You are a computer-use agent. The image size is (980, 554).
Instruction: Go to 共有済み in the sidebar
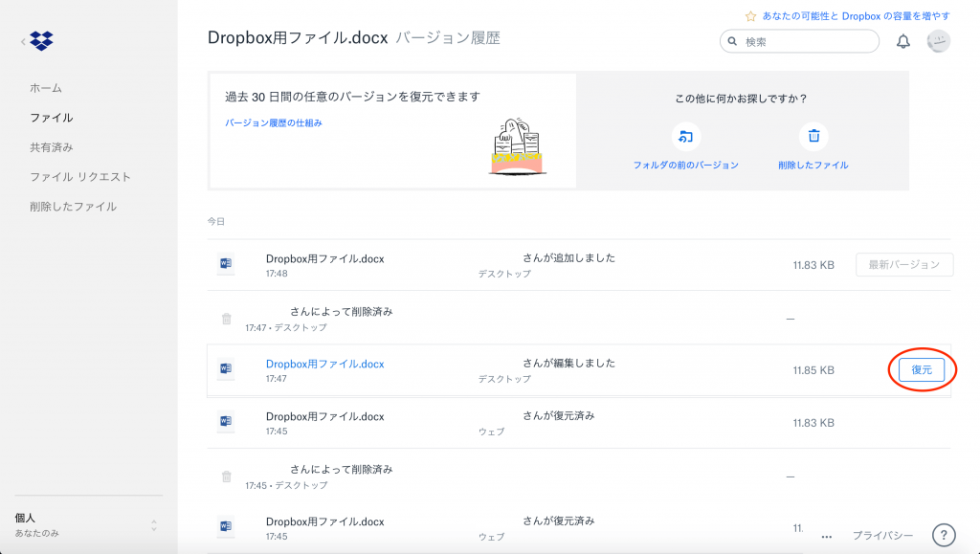click(x=52, y=147)
